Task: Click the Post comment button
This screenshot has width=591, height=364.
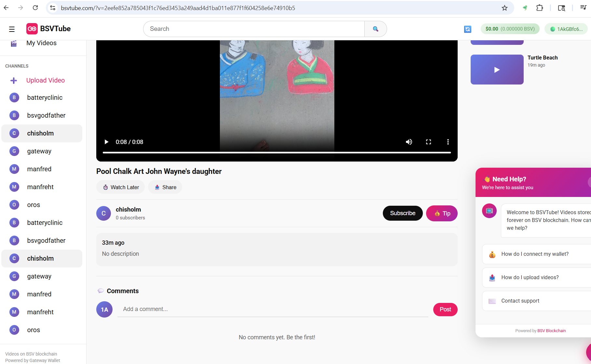Action: point(445,309)
